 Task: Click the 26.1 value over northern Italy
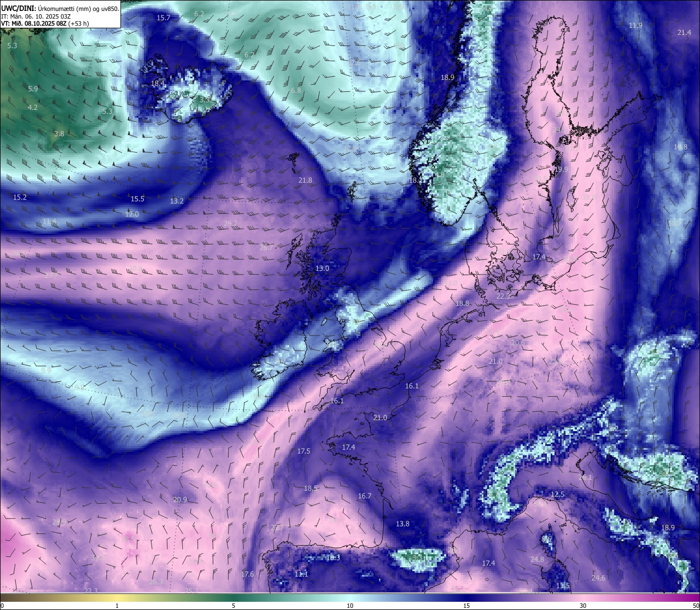(x=585, y=478)
